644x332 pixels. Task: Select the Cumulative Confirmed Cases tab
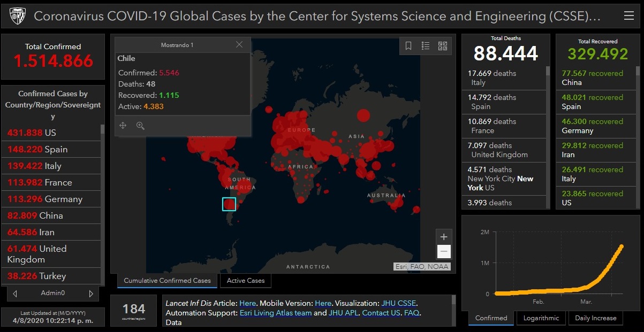pos(166,280)
